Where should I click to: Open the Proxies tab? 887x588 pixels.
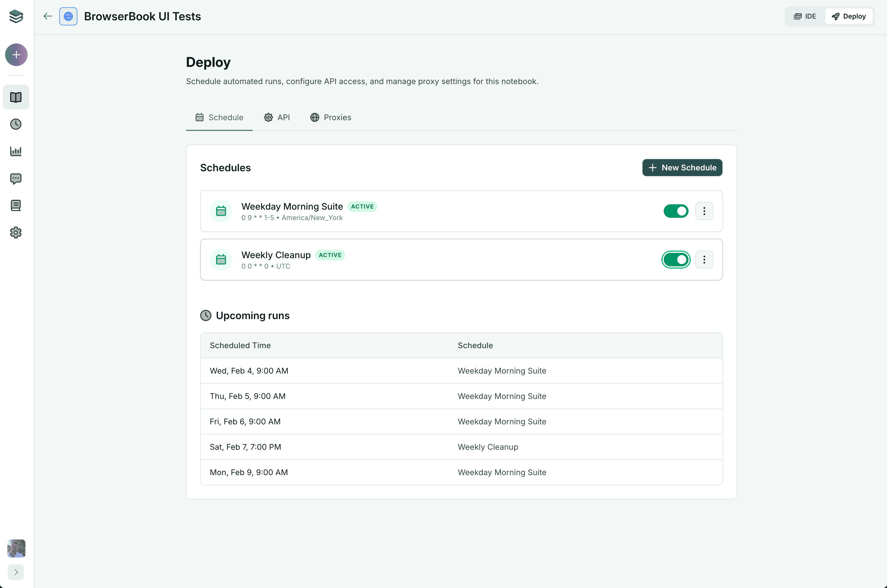331,117
